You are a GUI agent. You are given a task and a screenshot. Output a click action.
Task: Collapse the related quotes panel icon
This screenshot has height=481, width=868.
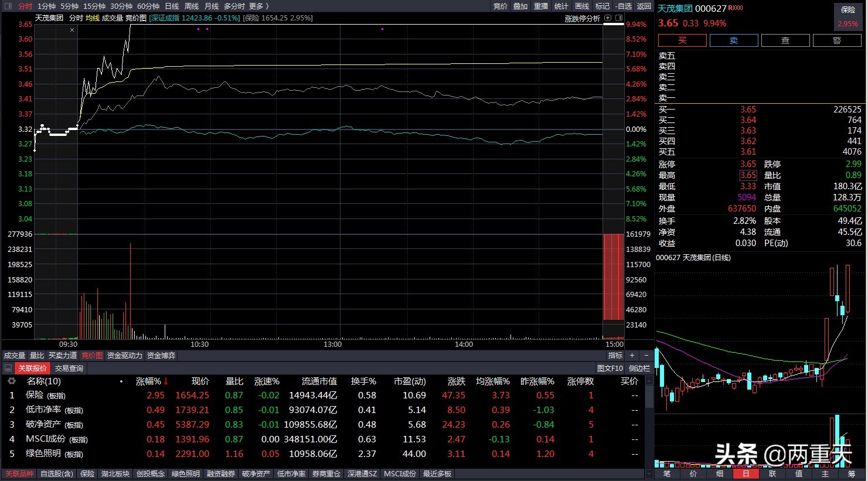(8, 369)
